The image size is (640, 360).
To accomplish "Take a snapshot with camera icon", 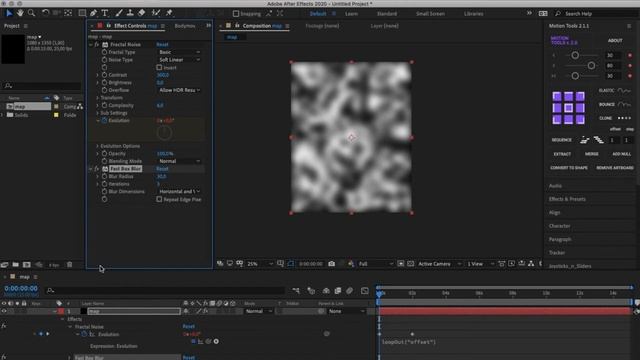I will (x=331, y=264).
